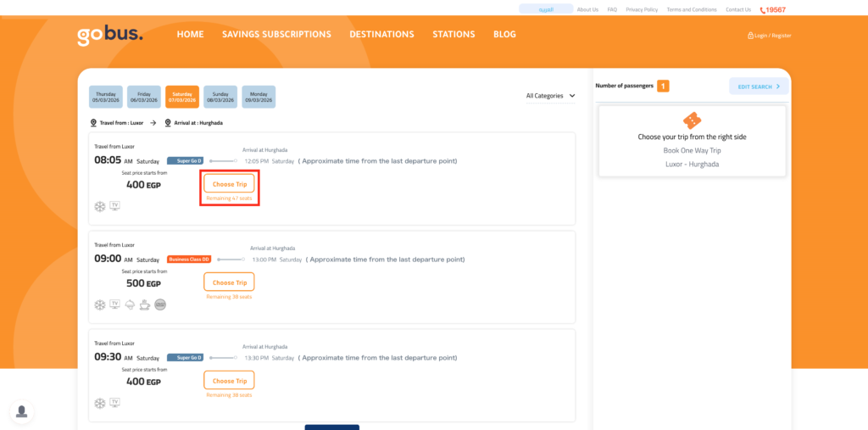
Task: Click the phone hotline 19567 icon
Action: tap(762, 10)
